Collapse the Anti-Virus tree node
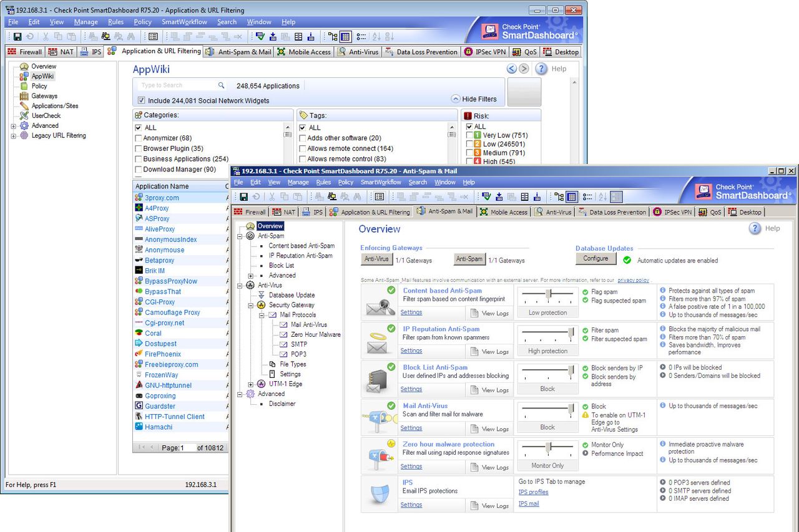 pos(240,285)
